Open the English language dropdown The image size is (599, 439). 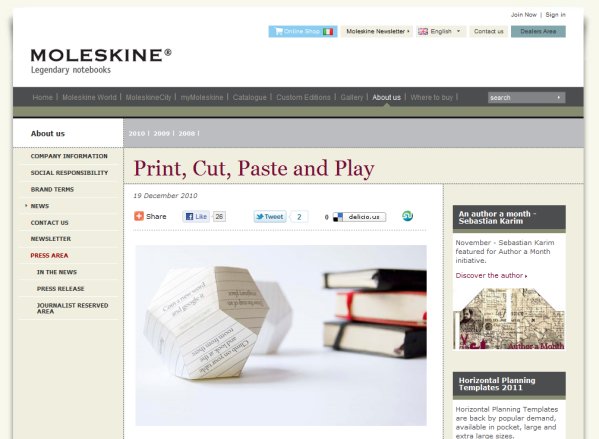tap(441, 31)
